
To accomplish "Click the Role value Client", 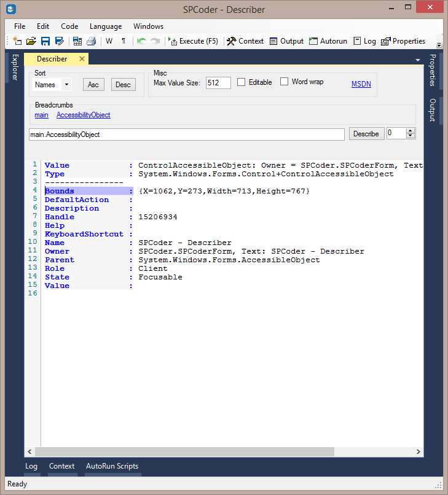I will [x=153, y=268].
